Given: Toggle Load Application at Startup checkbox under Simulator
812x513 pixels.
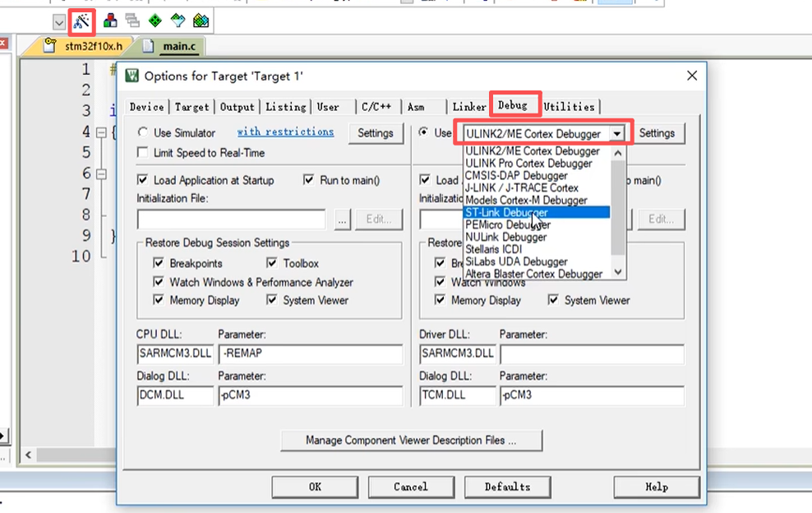Looking at the screenshot, I should pos(142,180).
